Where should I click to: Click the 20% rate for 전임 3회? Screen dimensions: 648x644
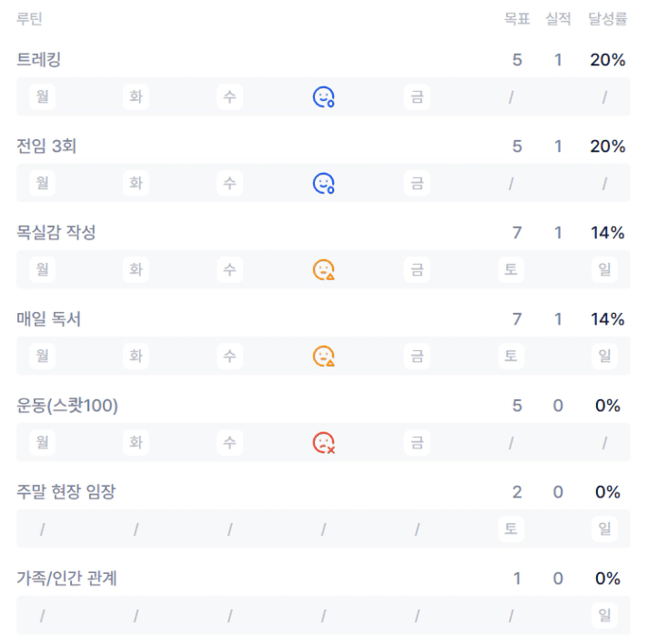point(607,146)
